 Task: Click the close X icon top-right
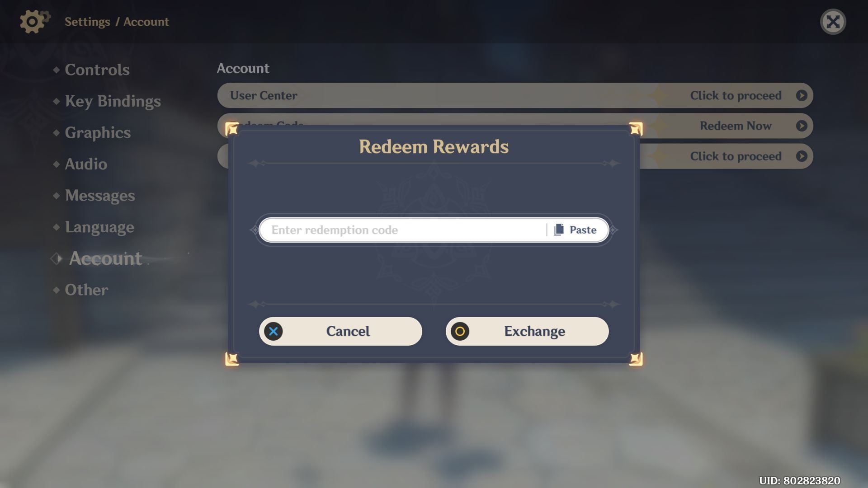[833, 21]
